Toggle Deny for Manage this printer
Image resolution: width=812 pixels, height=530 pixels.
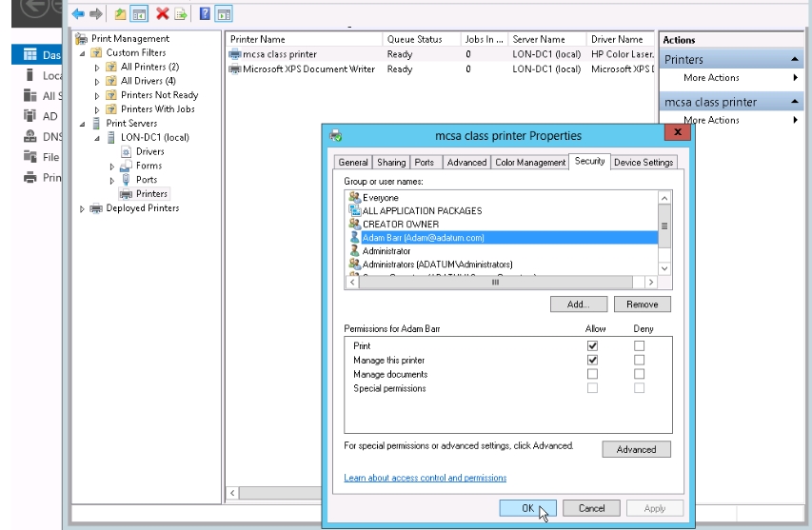(639, 360)
